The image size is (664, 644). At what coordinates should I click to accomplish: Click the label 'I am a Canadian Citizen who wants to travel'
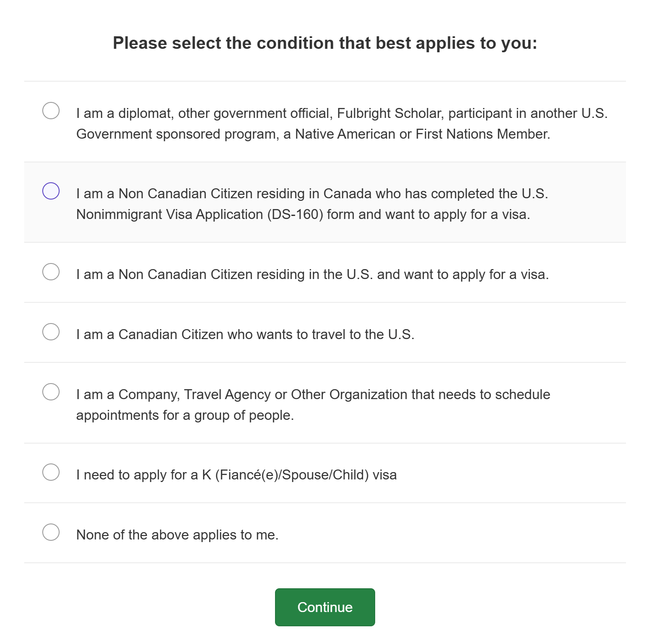[x=245, y=334]
